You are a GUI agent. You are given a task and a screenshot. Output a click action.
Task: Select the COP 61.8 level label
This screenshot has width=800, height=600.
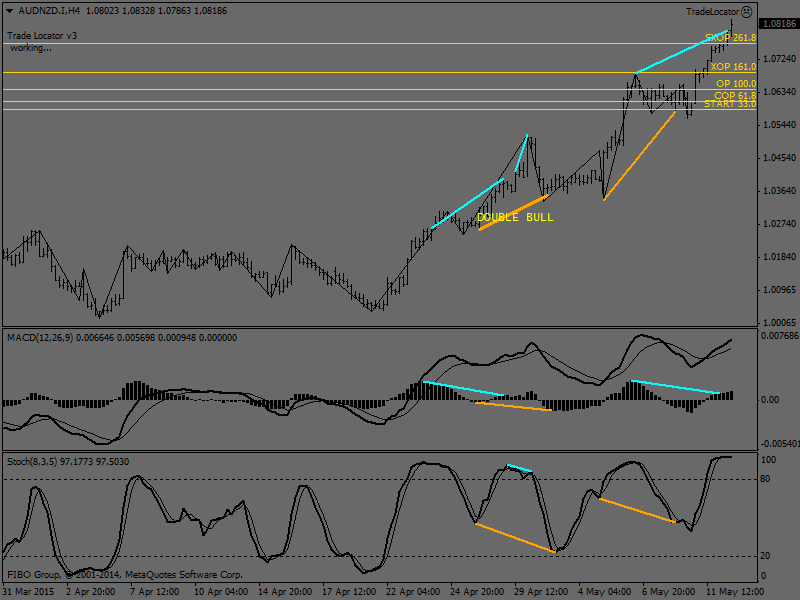(x=734, y=95)
